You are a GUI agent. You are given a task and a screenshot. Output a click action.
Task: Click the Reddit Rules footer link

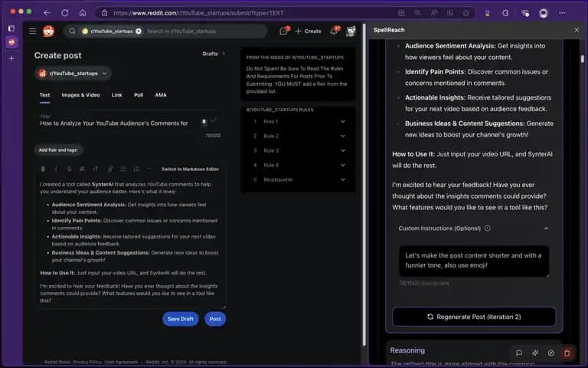(57, 362)
